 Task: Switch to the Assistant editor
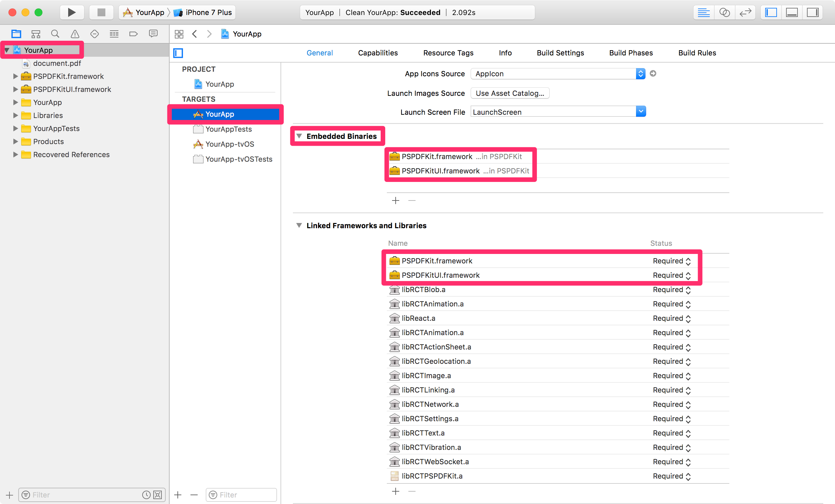click(x=724, y=12)
